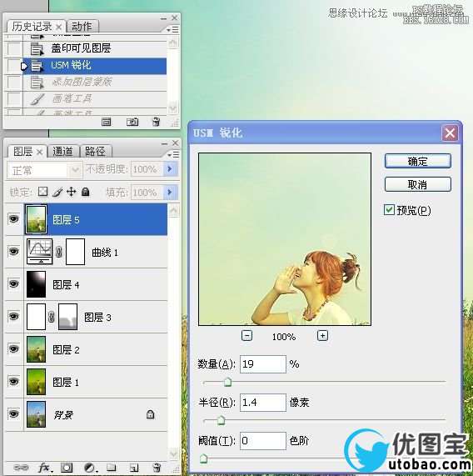The height and width of the screenshot is (476, 473).
Task: Set history brush source at 盖印可见图层
Action: [x=14, y=48]
